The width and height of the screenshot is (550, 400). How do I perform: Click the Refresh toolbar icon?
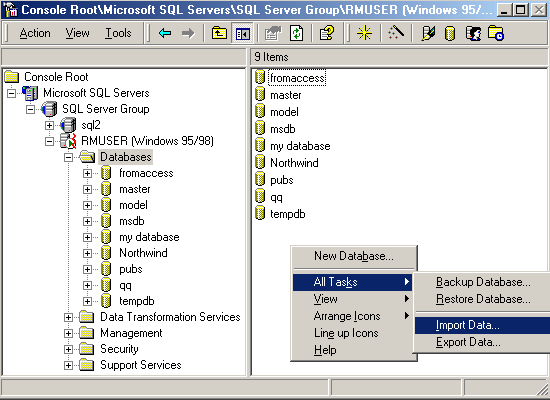tap(297, 33)
